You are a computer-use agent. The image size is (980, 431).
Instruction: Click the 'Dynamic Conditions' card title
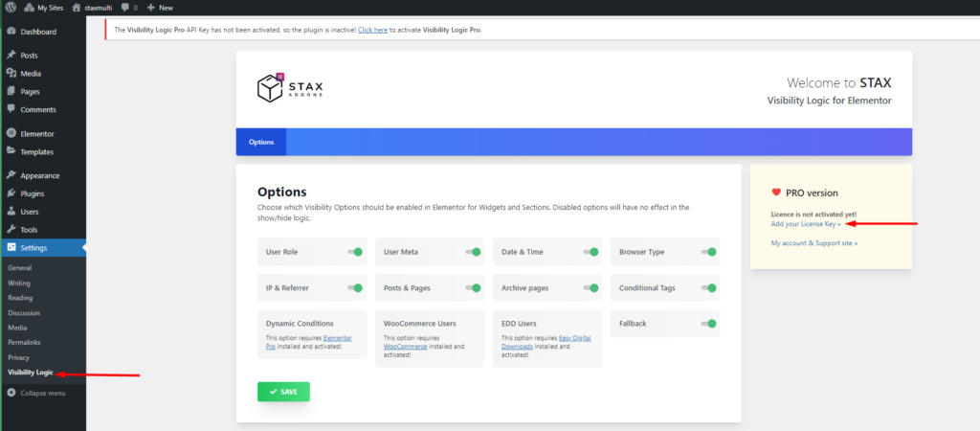tap(300, 324)
